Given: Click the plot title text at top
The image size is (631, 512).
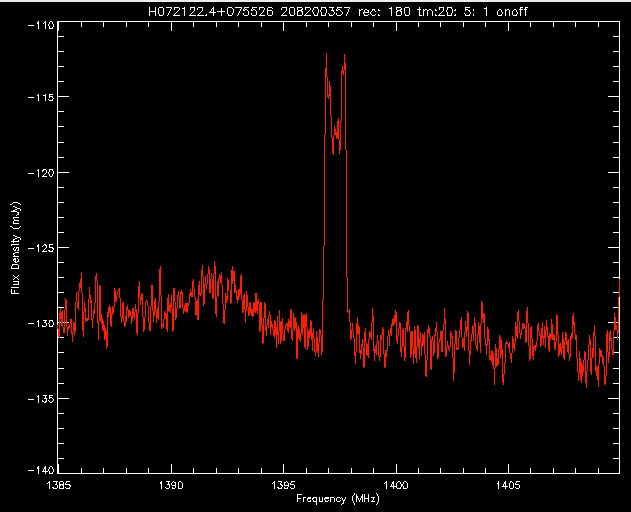Looking at the screenshot, I should 334,11.
